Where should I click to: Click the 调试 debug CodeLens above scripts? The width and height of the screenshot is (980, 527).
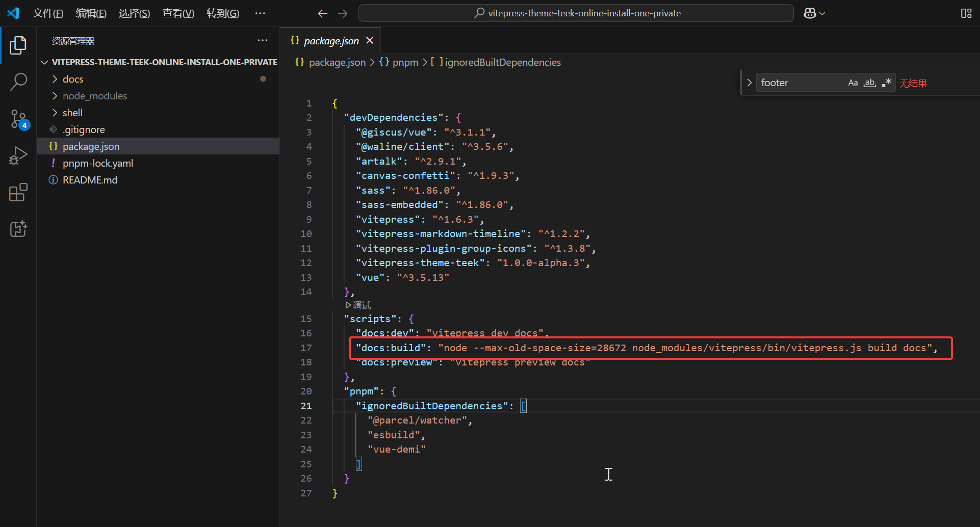pos(358,305)
